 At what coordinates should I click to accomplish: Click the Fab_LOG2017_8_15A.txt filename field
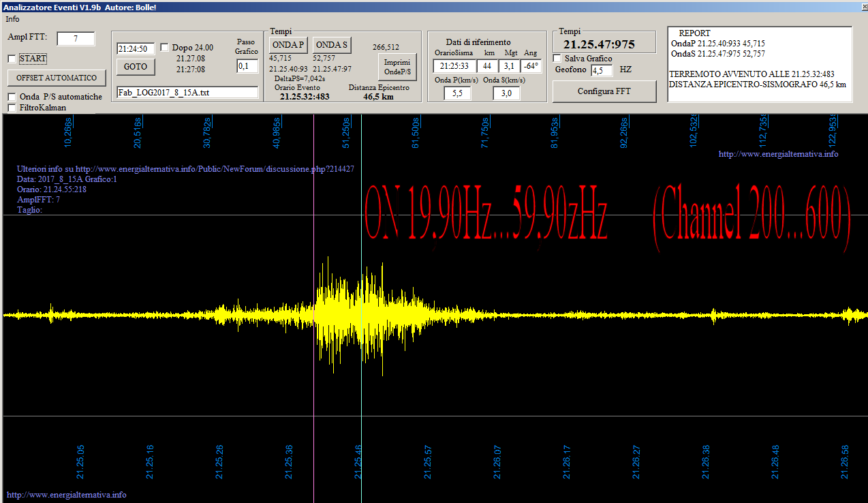click(x=187, y=93)
